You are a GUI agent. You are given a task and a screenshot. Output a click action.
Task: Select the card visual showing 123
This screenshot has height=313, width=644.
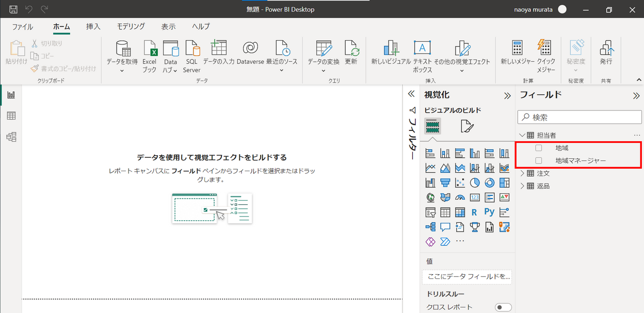475,197
